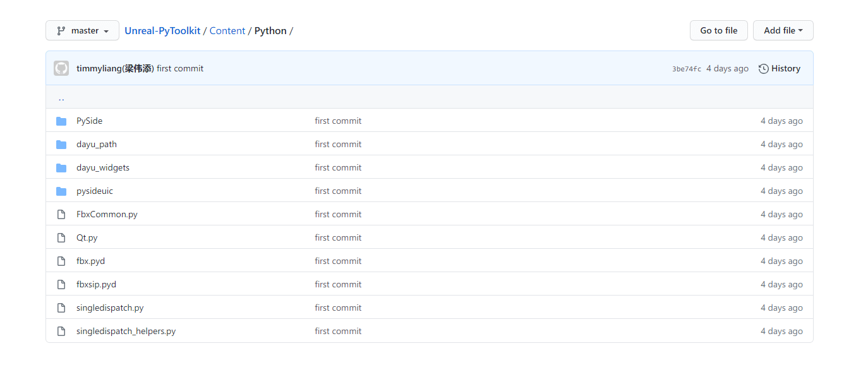Go up to the parent directory
Screen dimensions: 868x365
tap(61, 99)
